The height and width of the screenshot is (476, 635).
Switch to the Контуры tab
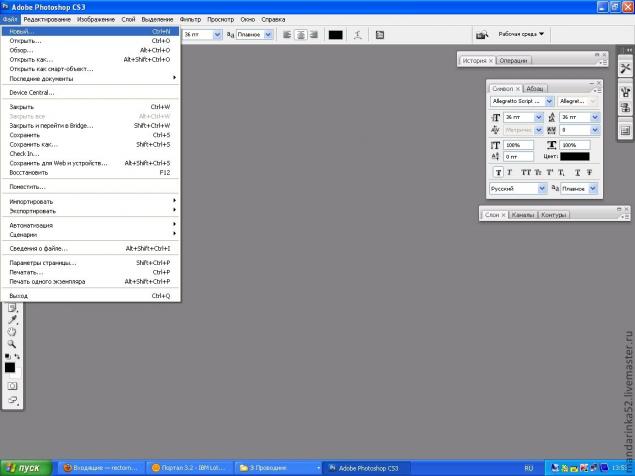pyautogui.click(x=553, y=215)
